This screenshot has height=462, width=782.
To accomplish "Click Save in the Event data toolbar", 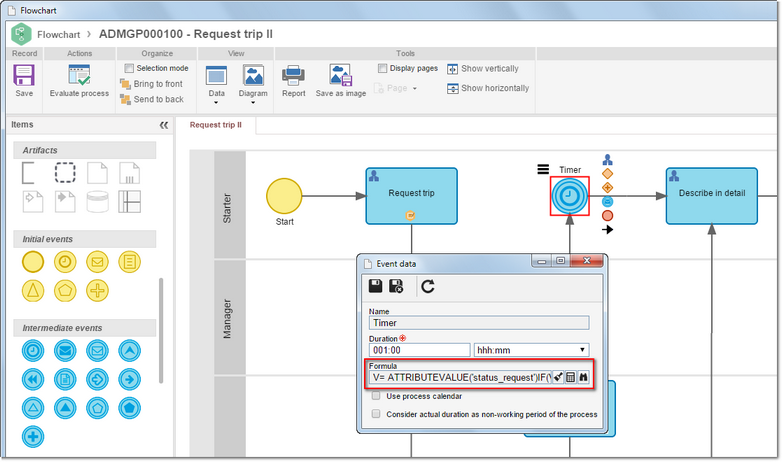I will coord(375,286).
